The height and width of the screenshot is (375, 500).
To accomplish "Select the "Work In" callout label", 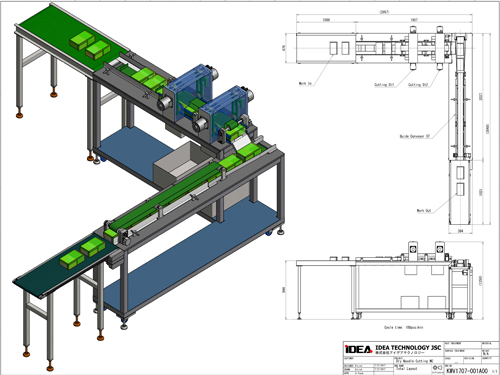I will [305, 83].
